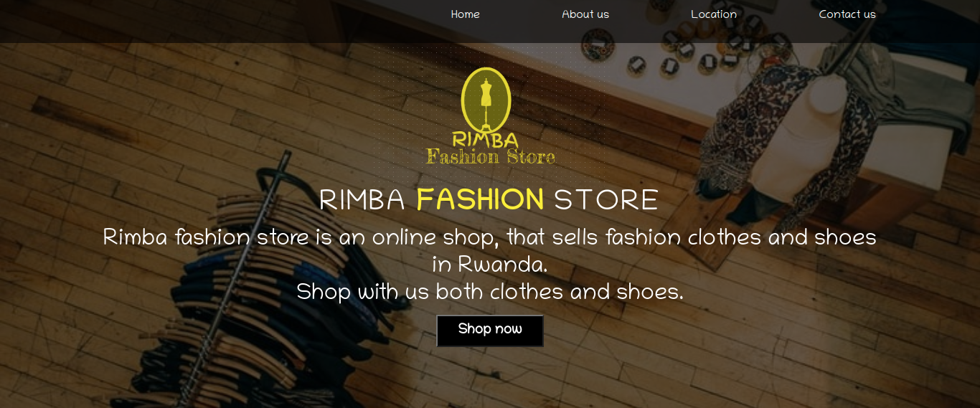This screenshot has height=408, width=980.
Task: Click the yellow RIMBA text in the logo
Action: [486, 139]
